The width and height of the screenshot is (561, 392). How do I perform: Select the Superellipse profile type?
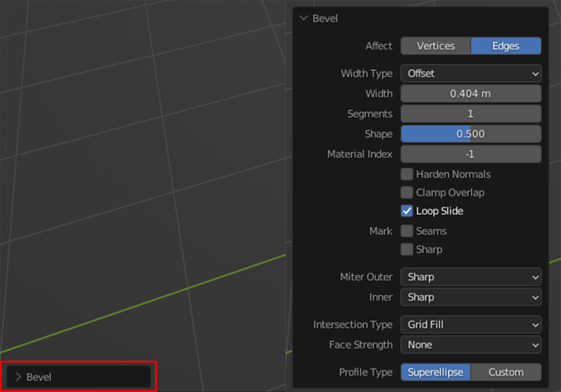435,372
